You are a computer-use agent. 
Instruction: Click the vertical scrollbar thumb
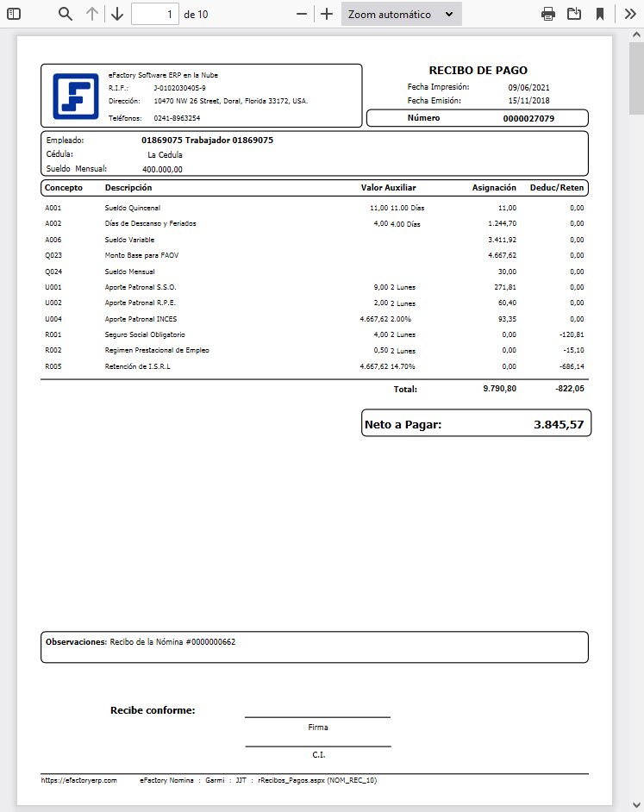[x=636, y=78]
